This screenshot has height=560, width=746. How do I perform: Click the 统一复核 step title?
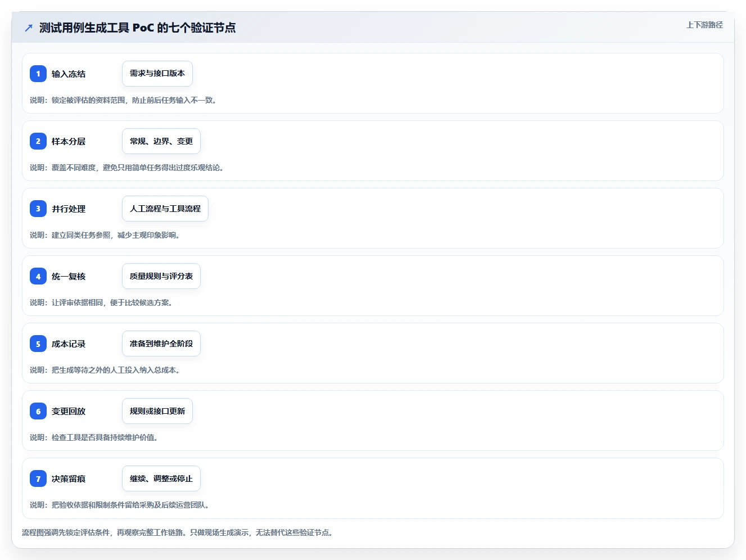point(69,276)
